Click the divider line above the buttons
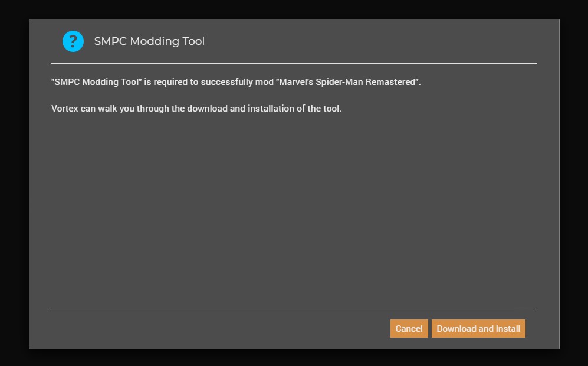This screenshot has height=366, width=588. point(294,308)
